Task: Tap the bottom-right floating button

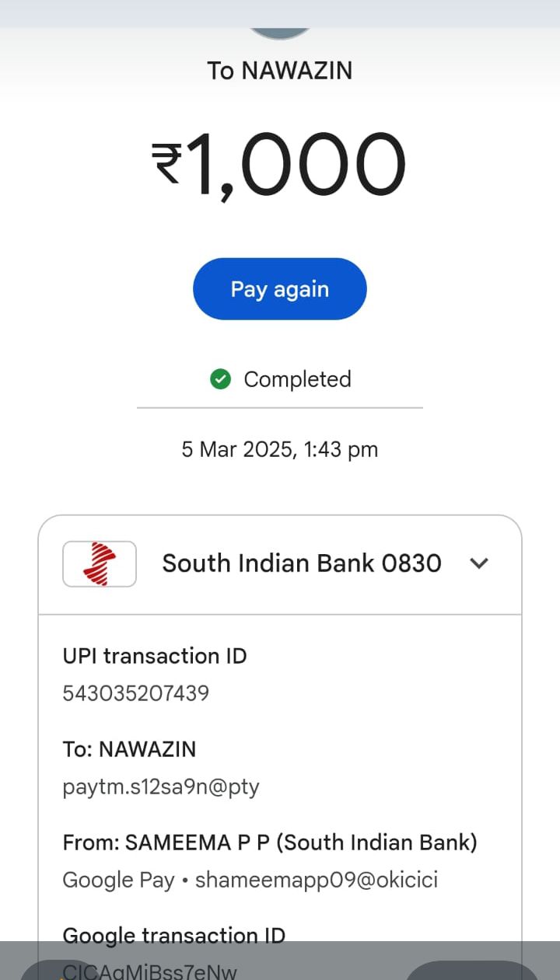Action: (471, 971)
